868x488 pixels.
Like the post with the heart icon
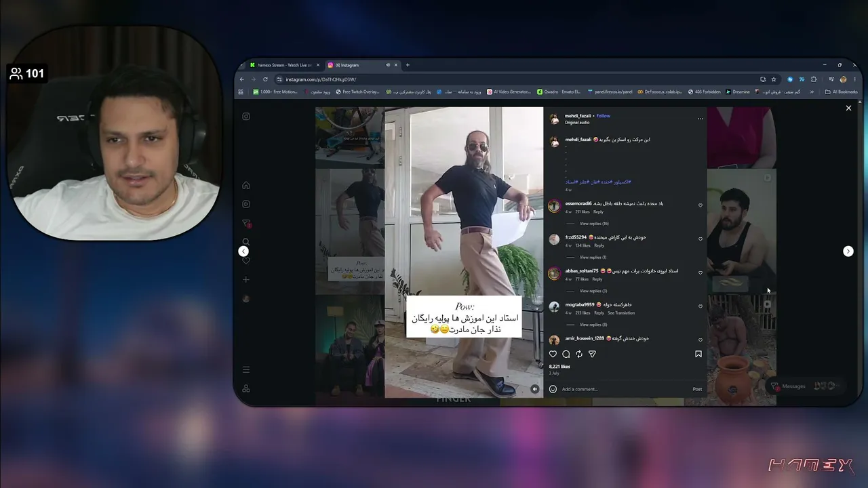tap(553, 354)
